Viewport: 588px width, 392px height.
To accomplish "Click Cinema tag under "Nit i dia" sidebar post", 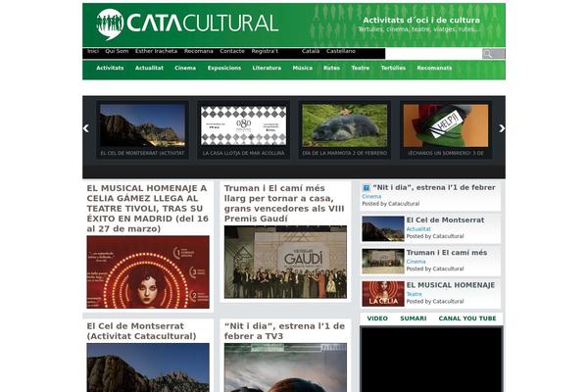I will (371, 197).
